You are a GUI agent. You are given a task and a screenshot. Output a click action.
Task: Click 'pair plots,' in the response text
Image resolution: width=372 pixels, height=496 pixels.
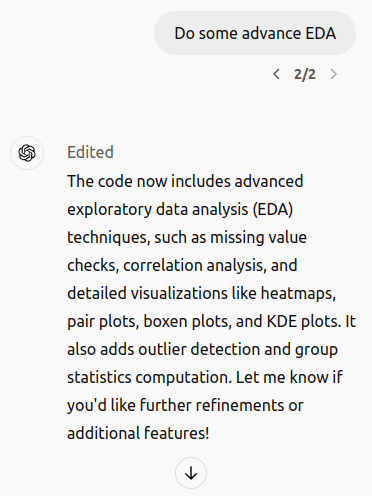[103, 321]
